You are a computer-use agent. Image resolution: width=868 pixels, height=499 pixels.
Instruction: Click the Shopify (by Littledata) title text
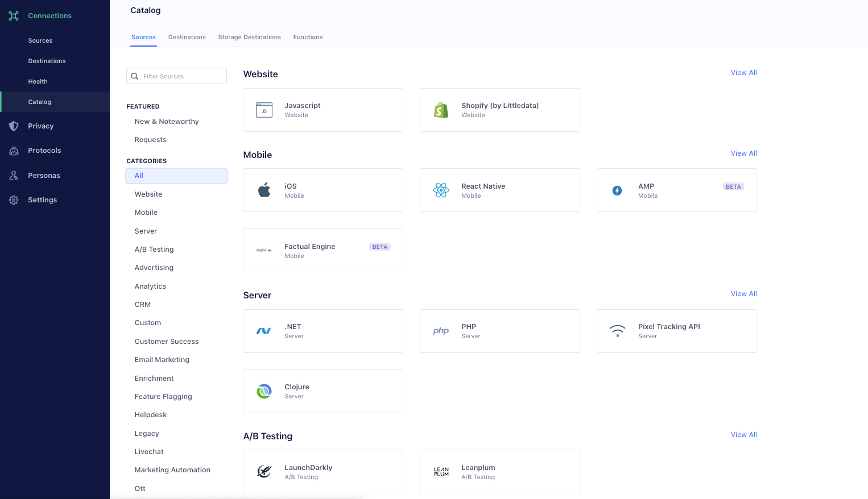tap(500, 106)
